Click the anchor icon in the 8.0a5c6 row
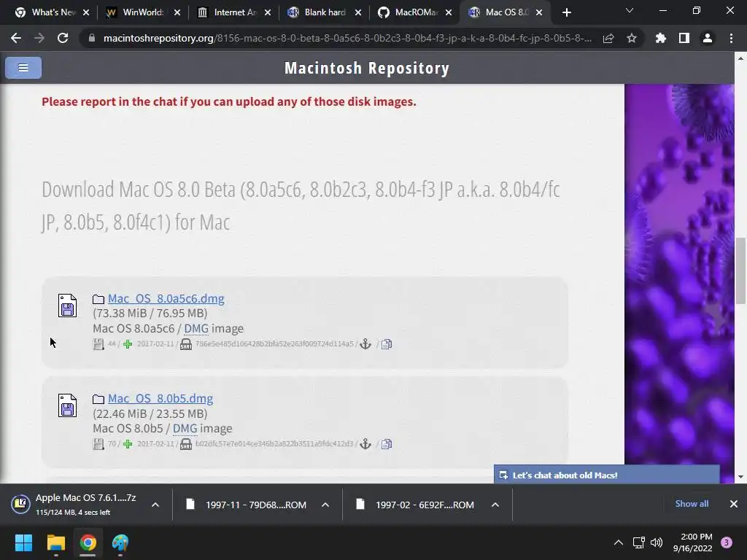 point(365,344)
